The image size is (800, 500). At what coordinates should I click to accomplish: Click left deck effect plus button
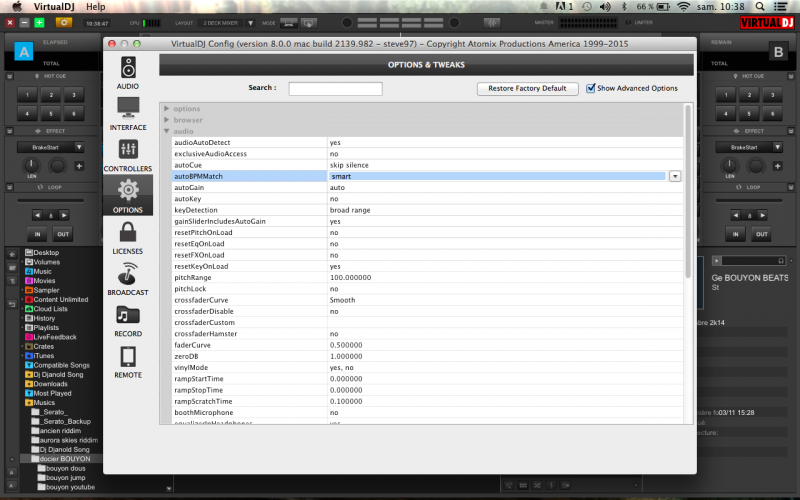(x=79, y=166)
